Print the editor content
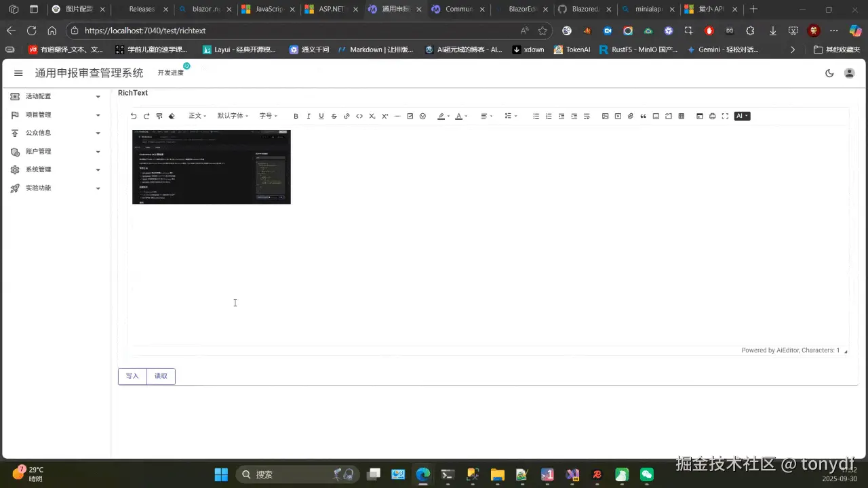 pos(712,116)
